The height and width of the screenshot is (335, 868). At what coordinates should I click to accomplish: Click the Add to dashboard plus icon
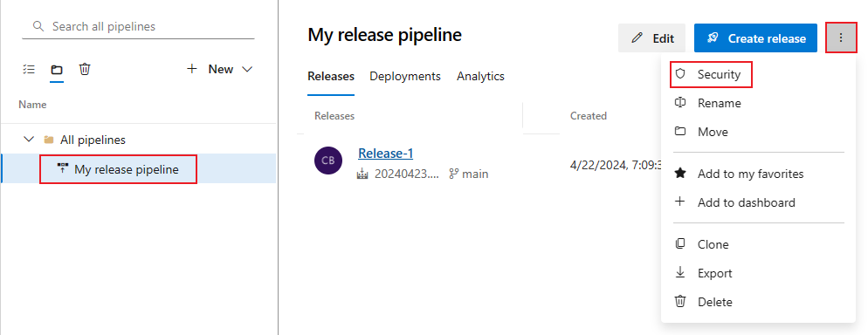coord(680,202)
